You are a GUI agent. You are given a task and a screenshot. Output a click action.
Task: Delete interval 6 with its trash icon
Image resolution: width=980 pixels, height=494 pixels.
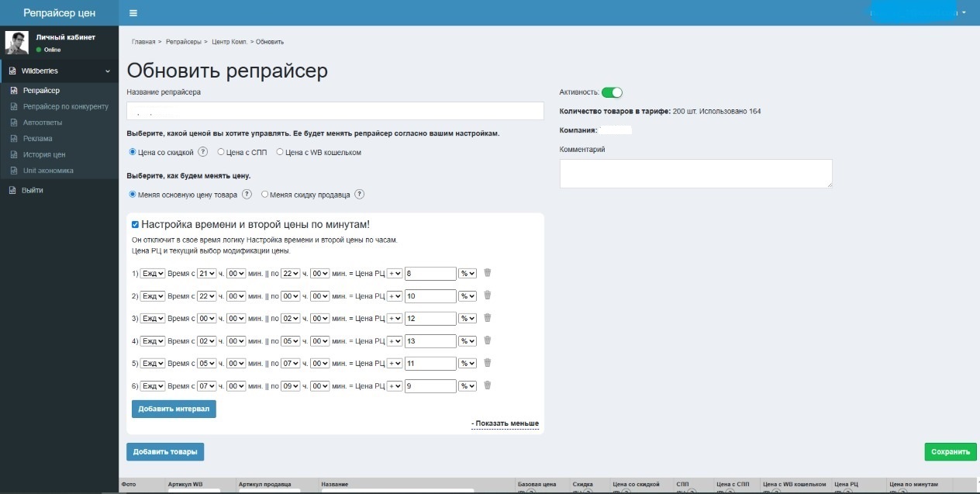(x=487, y=385)
